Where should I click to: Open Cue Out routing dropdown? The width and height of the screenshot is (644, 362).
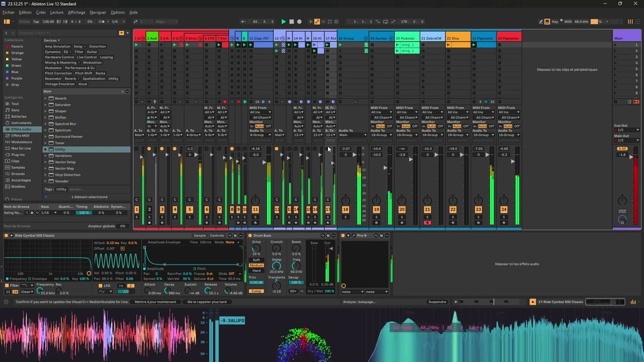click(627, 130)
